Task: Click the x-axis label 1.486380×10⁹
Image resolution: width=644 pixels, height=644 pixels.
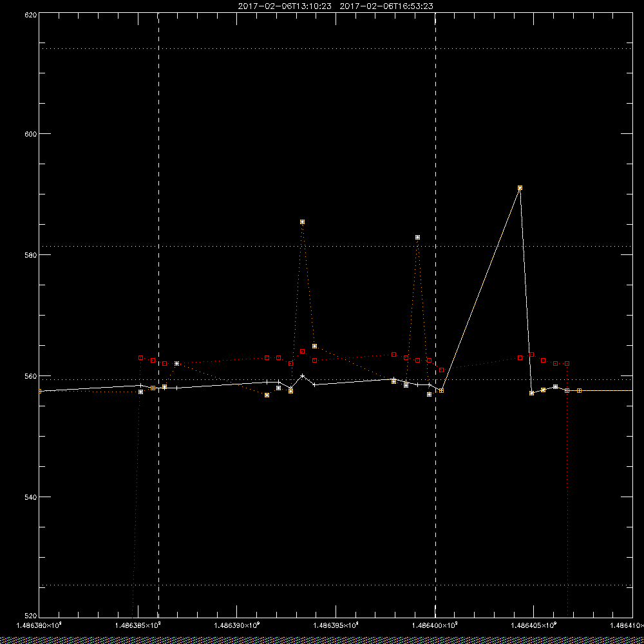Action: 39,625
